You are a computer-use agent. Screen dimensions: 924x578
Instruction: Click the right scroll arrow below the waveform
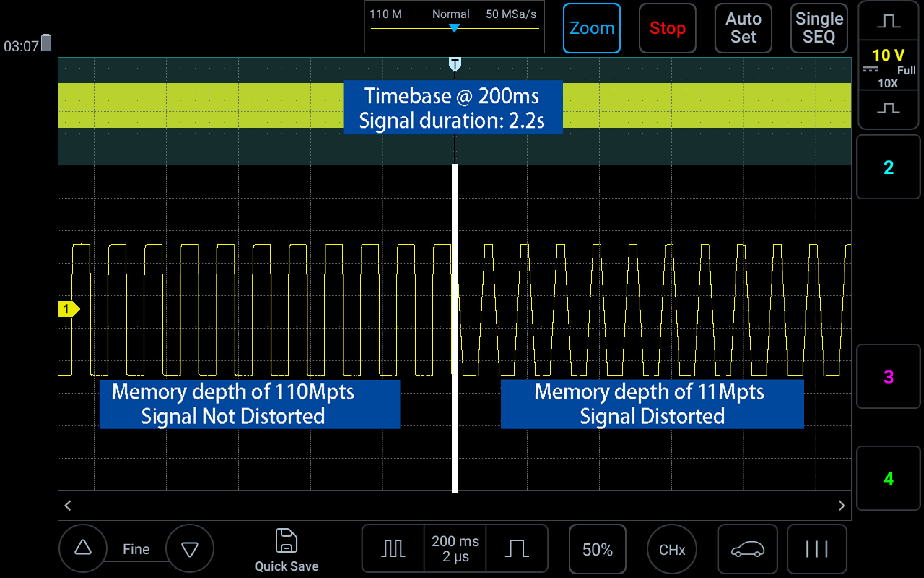click(x=842, y=506)
